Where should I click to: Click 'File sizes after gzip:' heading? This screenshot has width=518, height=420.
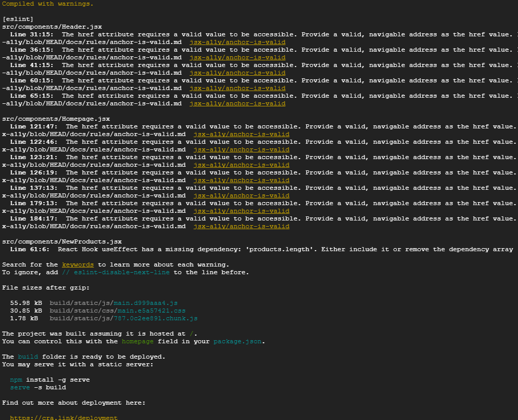click(x=46, y=288)
